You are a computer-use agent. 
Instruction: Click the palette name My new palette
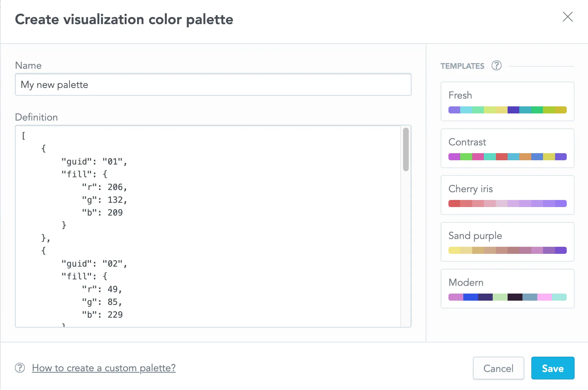55,85
